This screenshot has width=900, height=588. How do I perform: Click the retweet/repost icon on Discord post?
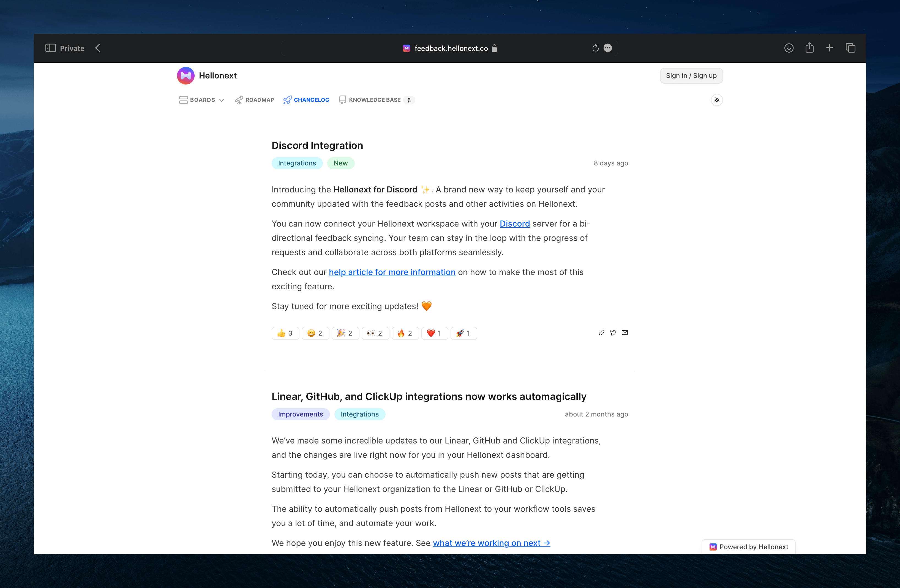click(x=613, y=333)
